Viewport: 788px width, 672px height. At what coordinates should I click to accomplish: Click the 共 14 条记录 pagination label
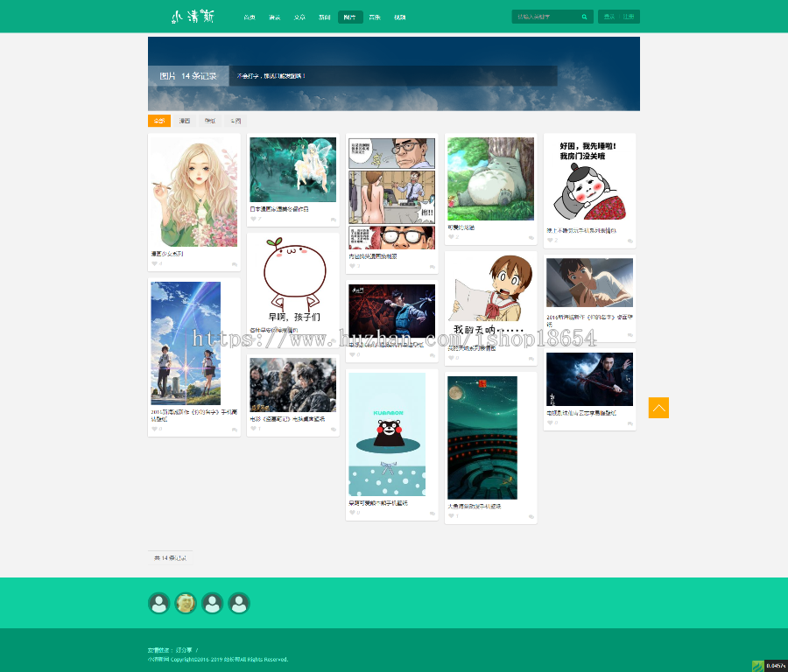point(170,558)
